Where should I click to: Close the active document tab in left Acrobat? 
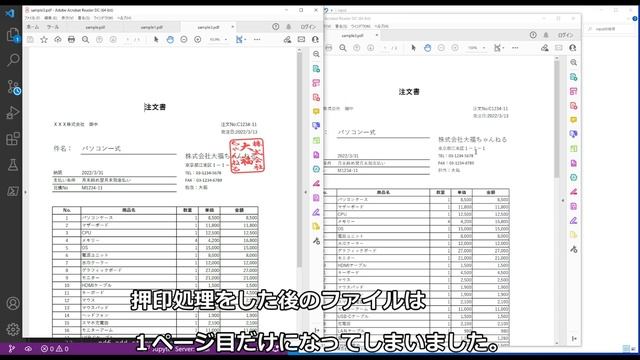[233, 27]
